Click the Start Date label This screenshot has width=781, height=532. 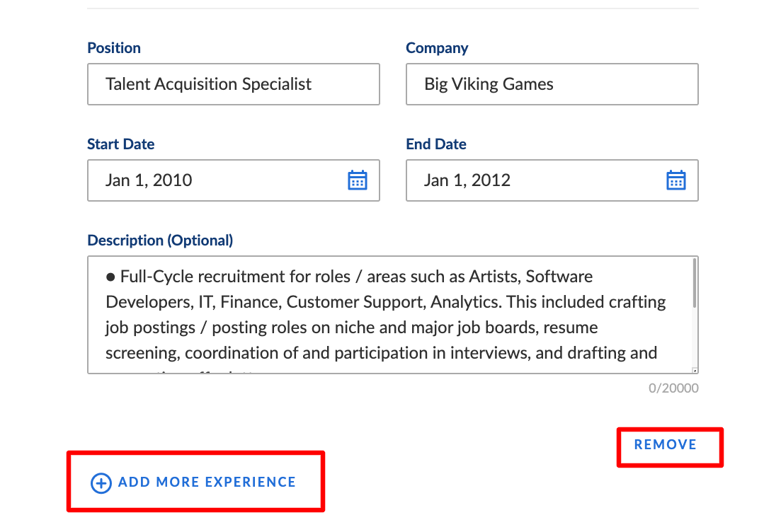point(120,144)
